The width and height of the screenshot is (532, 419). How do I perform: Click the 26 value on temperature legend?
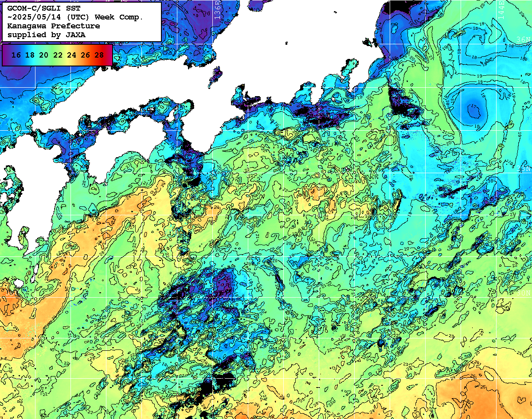85,55
